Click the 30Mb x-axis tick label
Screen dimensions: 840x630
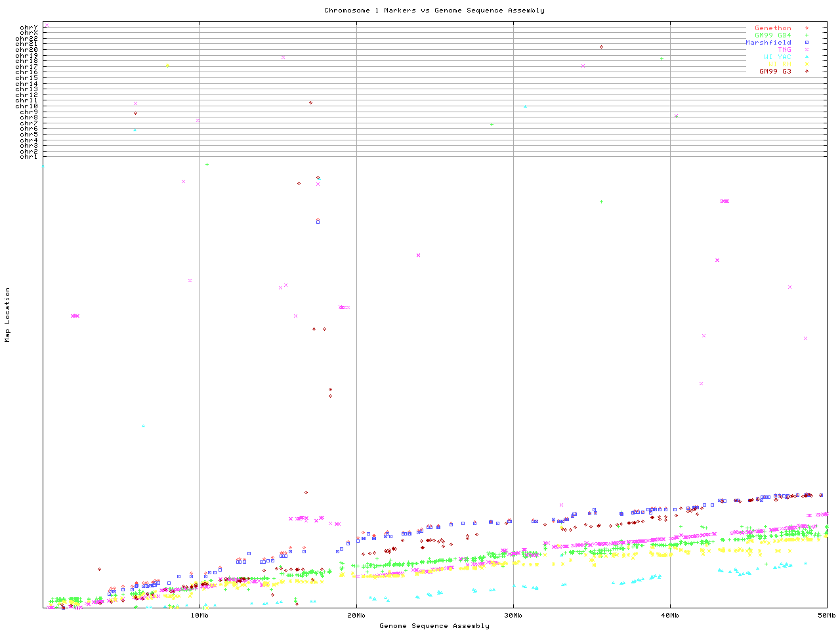(x=513, y=616)
